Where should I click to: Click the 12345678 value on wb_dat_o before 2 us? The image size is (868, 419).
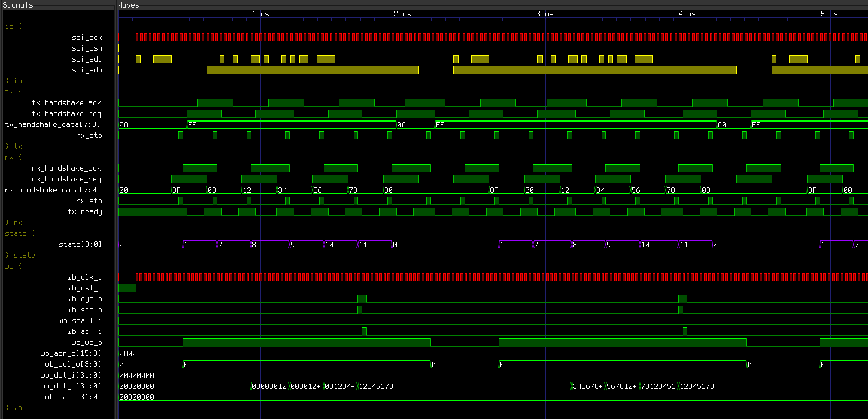(x=376, y=386)
